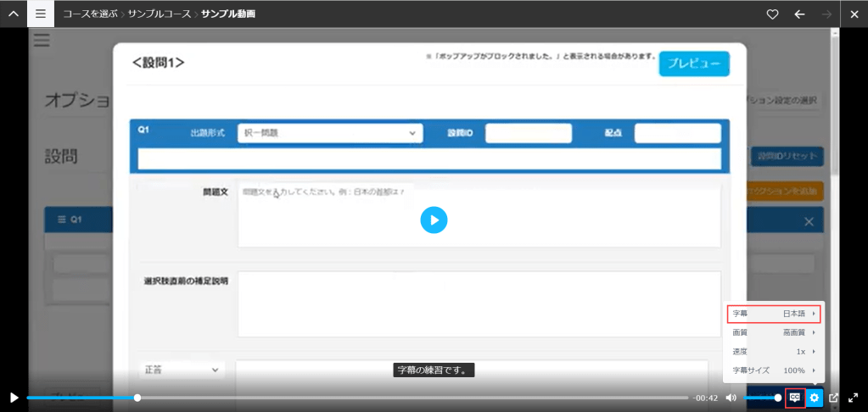
Task: Play the video with the center play button
Action: click(434, 220)
